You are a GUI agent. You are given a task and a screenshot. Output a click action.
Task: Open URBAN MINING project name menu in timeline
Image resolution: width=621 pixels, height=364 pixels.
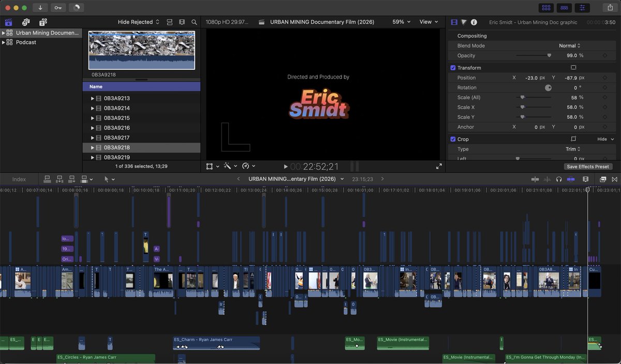[296, 179]
